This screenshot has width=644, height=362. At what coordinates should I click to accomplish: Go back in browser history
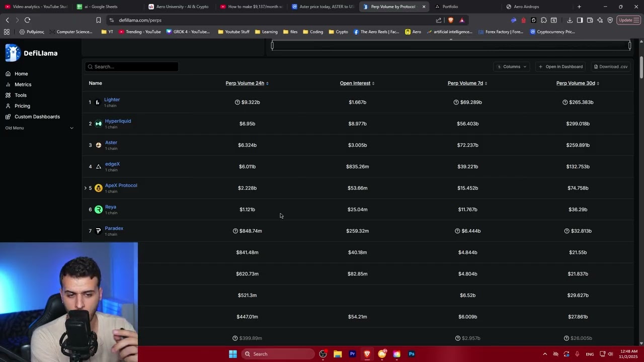click(x=7, y=20)
